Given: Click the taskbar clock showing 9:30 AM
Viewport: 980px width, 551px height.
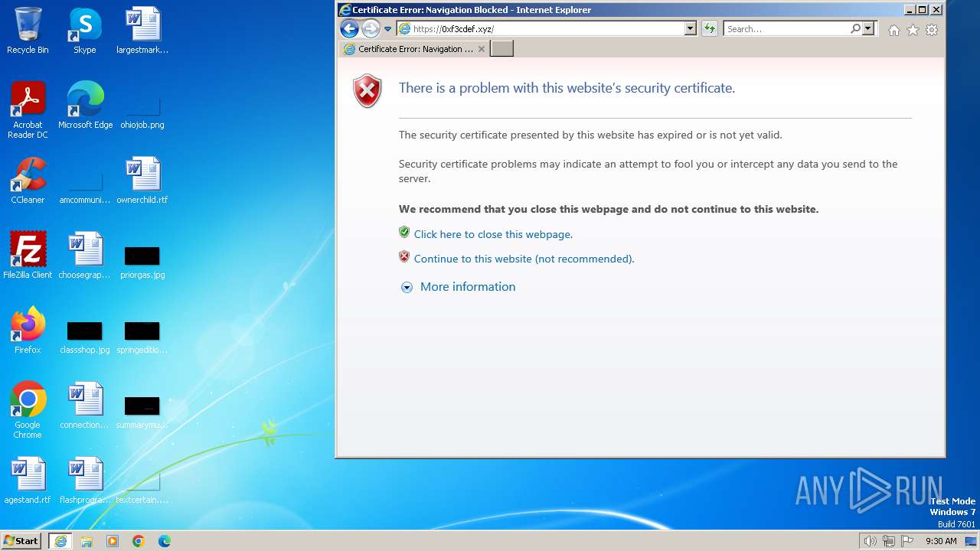Looking at the screenshot, I should 941,541.
